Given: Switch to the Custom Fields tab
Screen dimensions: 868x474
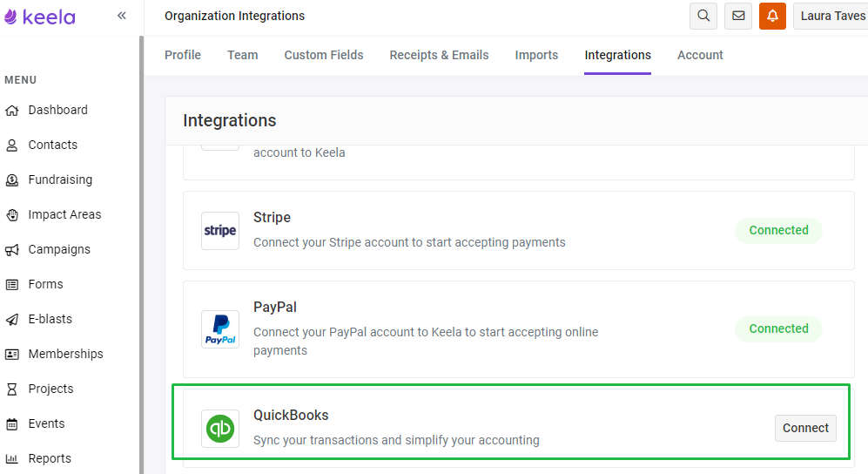Looking at the screenshot, I should [324, 55].
